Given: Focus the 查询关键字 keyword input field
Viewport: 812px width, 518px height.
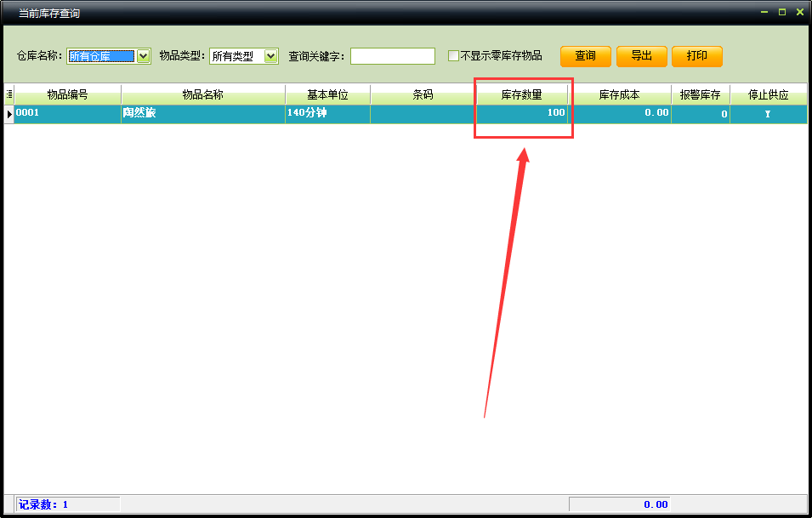Looking at the screenshot, I should 393,56.
